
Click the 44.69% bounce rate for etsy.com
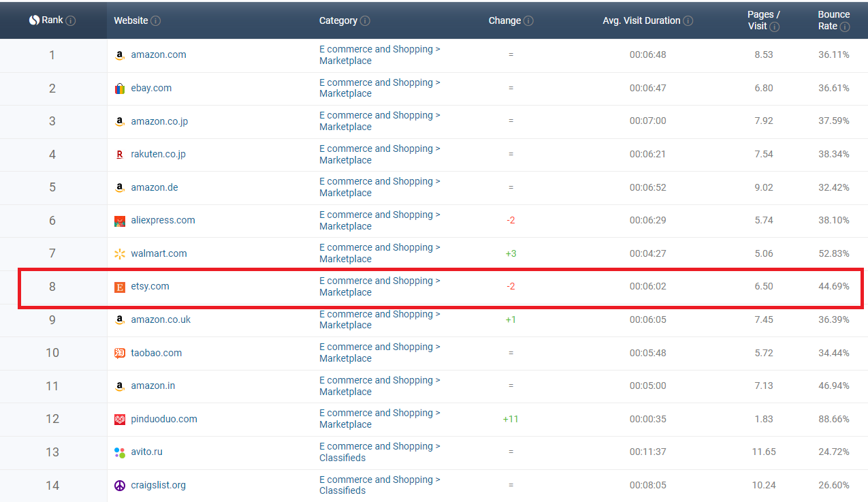(834, 286)
